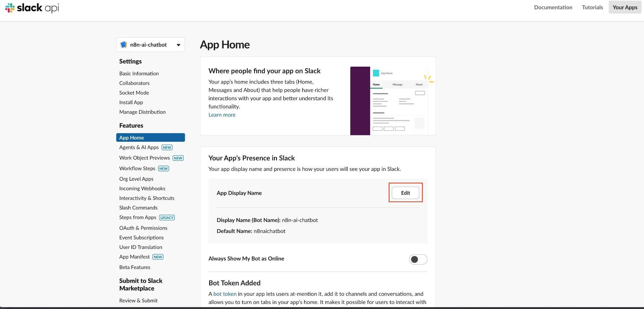Open App Manifest in the sidebar
The height and width of the screenshot is (309, 644).
(x=134, y=257)
